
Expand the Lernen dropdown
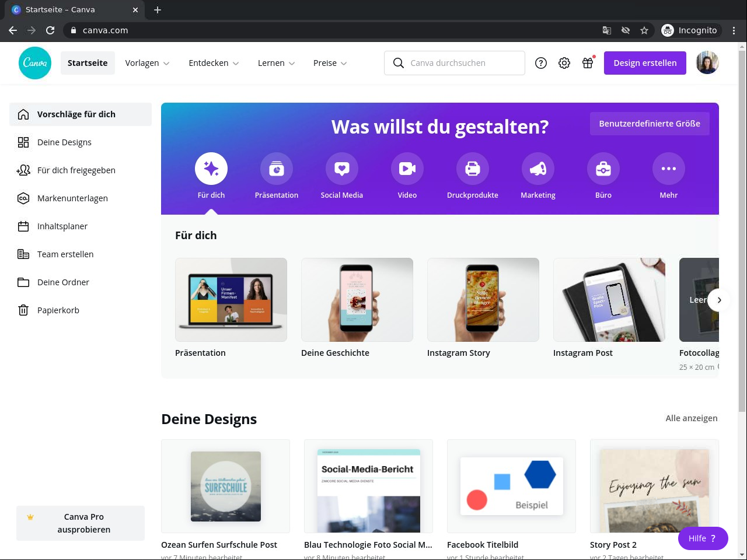276,63
